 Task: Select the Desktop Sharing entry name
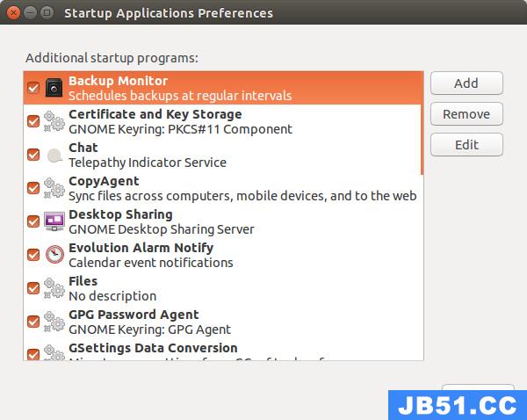point(120,214)
